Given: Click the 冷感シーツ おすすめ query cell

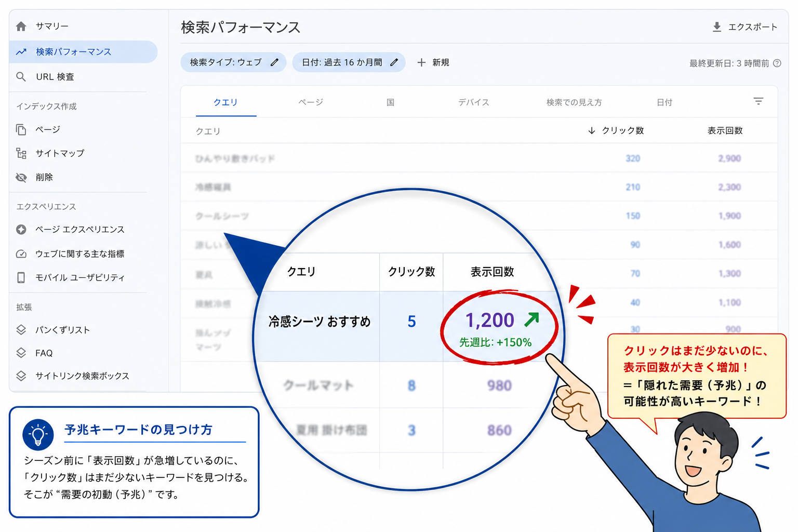Looking at the screenshot, I should [320, 322].
